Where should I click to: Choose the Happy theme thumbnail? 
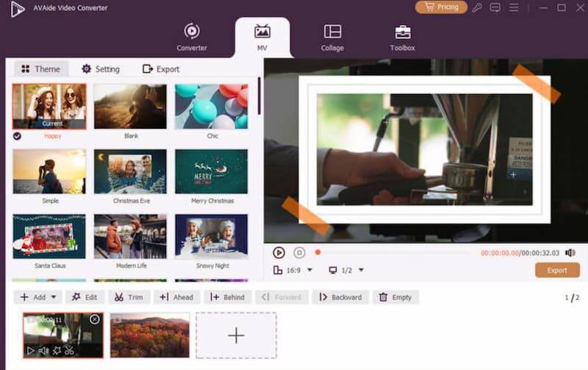(x=49, y=107)
